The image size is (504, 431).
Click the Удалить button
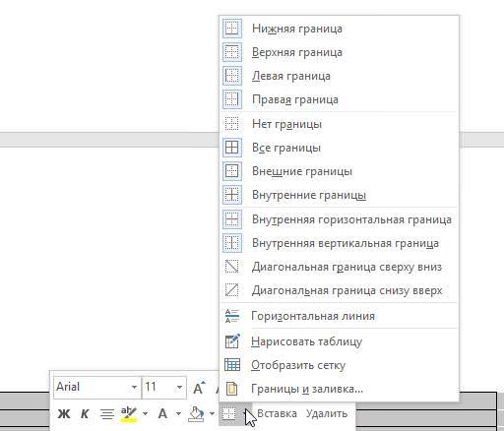tap(327, 413)
